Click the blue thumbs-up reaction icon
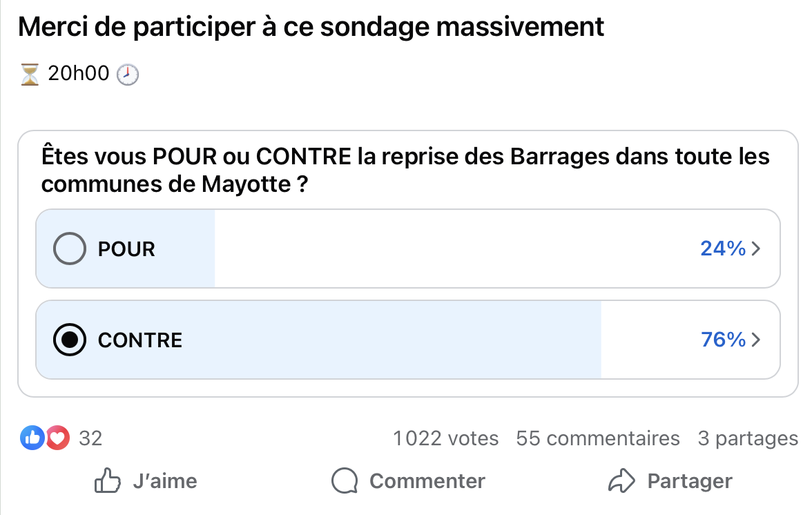This screenshot has width=812, height=515. coord(33,438)
